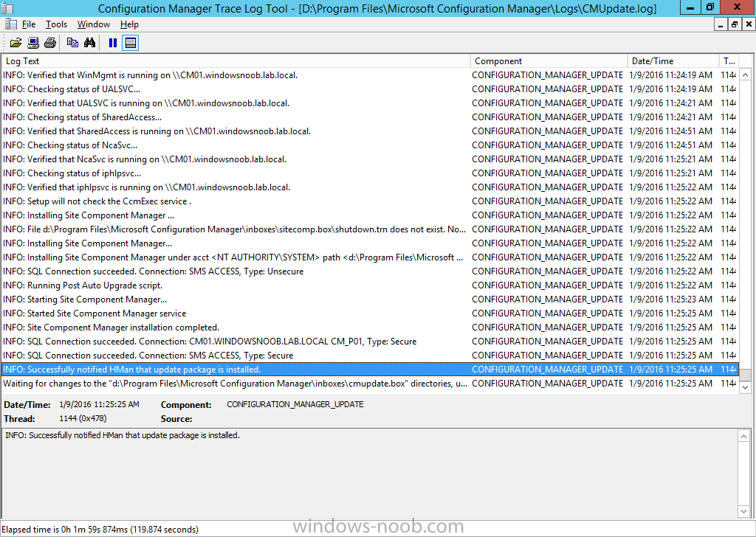
Task: Sort by Log Text column header
Action: pos(236,61)
